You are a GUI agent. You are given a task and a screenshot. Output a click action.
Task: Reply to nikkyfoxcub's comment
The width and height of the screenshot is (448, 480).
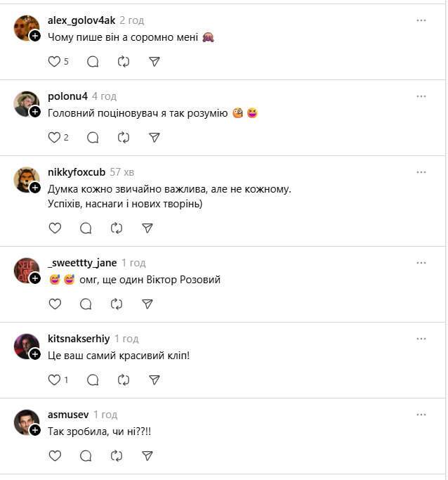pyautogui.click(x=86, y=228)
